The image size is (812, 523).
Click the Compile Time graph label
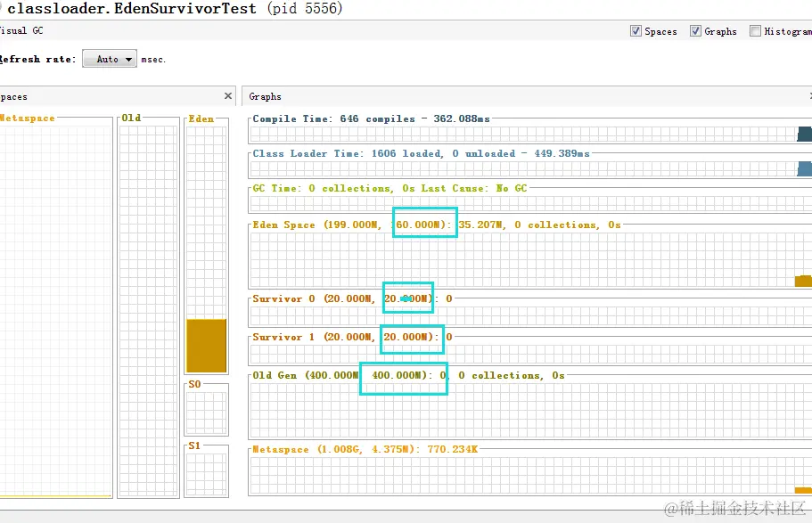[371, 118]
